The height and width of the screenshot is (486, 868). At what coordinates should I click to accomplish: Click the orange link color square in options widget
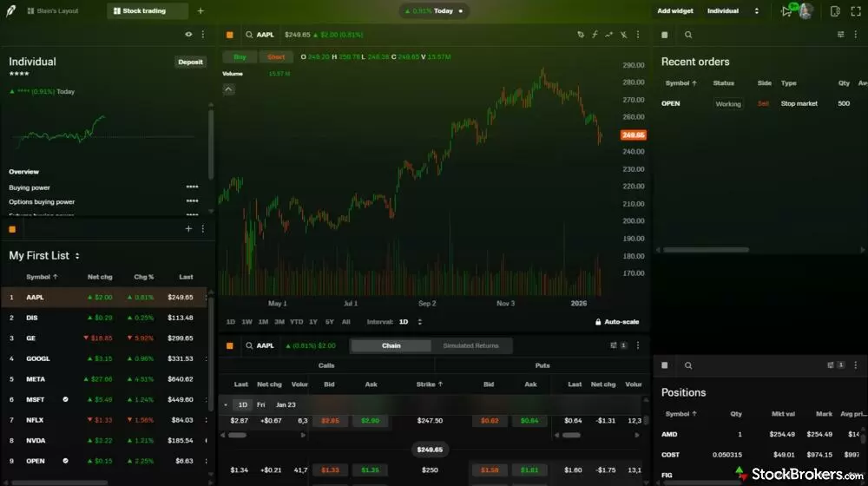click(x=230, y=345)
